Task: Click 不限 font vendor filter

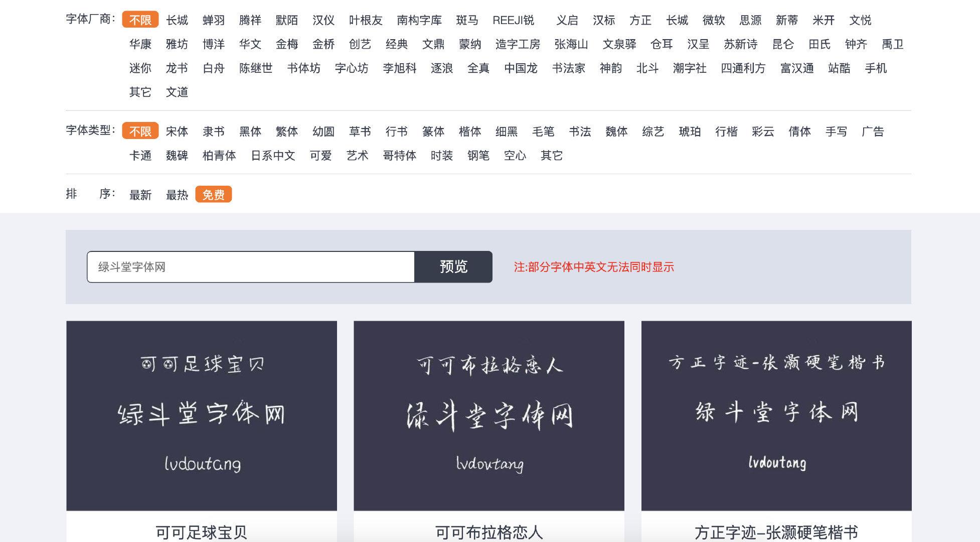Action: pos(140,21)
